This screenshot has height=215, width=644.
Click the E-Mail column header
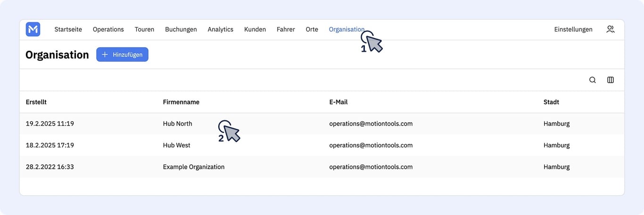(x=339, y=102)
